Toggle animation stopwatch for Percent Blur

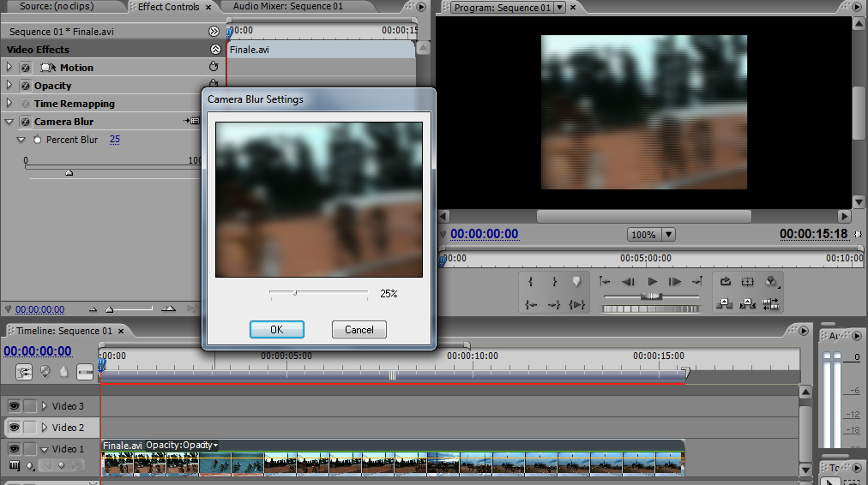(37, 140)
